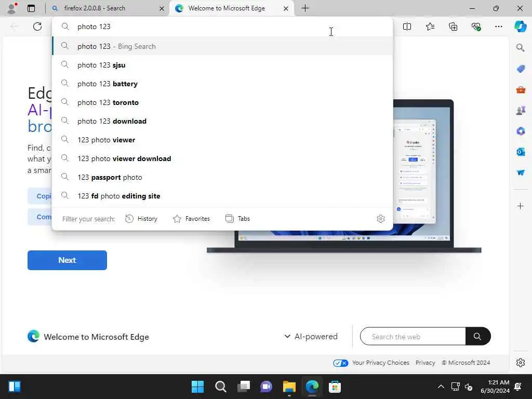This screenshot has width=532, height=399.
Task: Open the clock showing 1:21 AM
Action: [x=495, y=387]
